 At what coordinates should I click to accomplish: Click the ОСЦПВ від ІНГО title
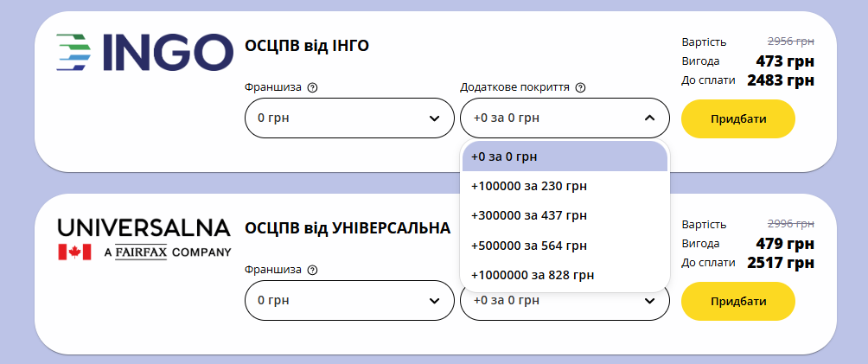(307, 46)
